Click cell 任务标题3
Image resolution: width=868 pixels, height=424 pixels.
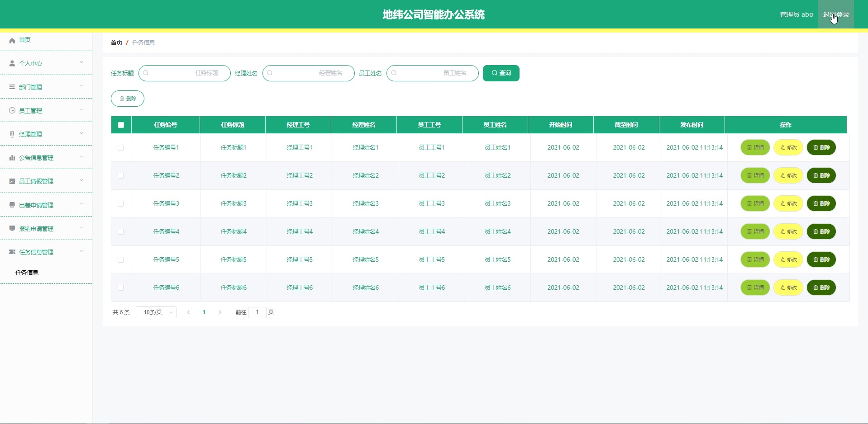pos(234,203)
